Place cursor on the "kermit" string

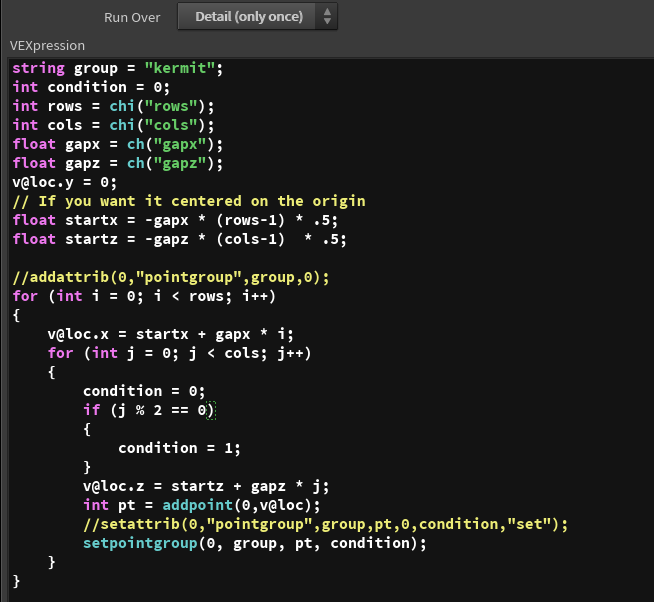pos(181,68)
